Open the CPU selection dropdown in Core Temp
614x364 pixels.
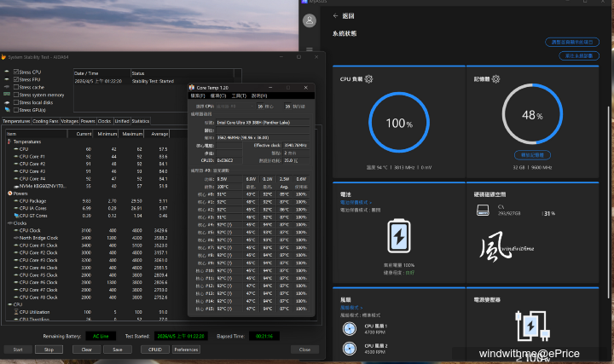(x=235, y=107)
